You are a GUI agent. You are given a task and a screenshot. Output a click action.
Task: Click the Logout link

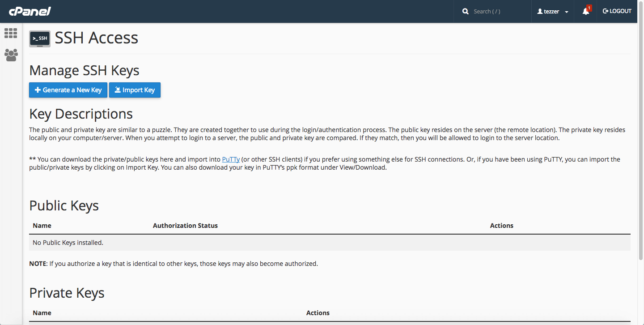pos(617,11)
